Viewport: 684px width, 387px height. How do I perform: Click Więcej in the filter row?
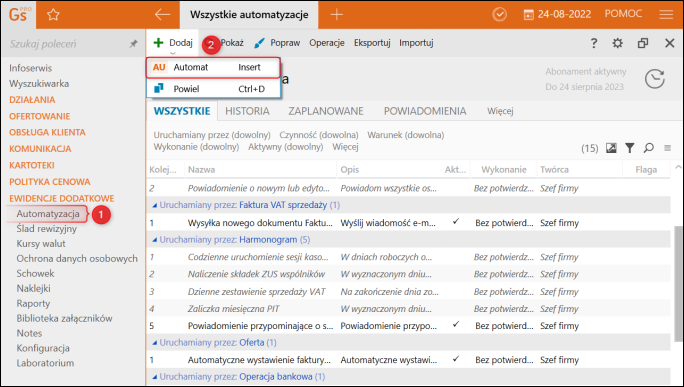click(345, 147)
